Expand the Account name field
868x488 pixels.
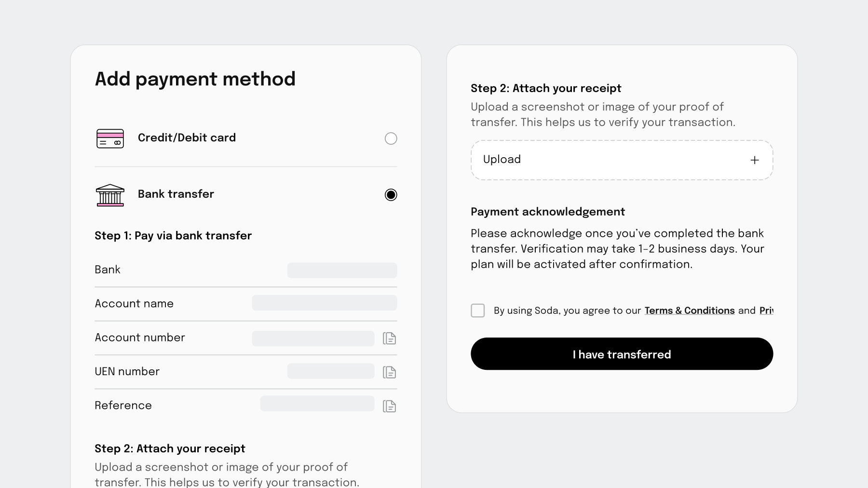coord(324,303)
